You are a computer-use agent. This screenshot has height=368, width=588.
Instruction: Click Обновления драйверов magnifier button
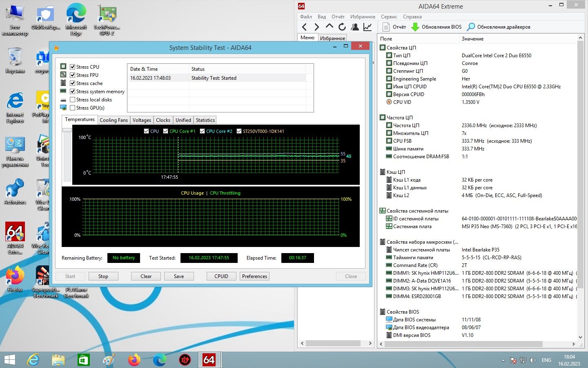point(499,27)
